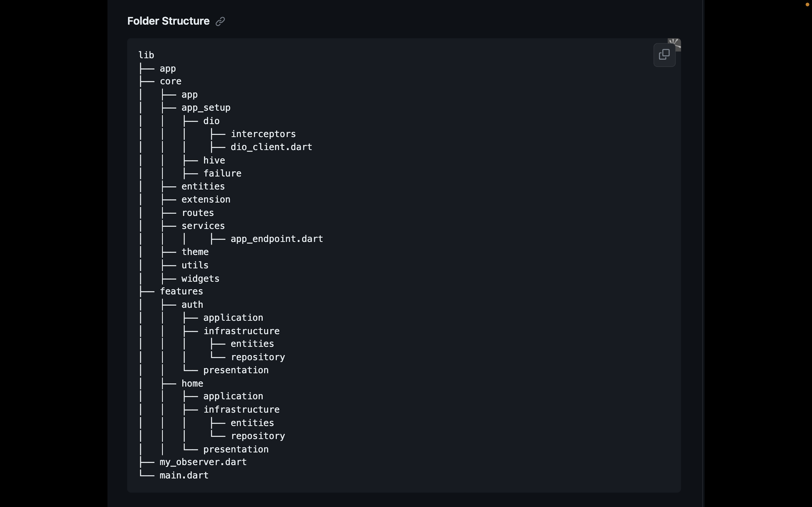
Task: Click the app_endpoint.dart file under services
Action: (x=277, y=239)
